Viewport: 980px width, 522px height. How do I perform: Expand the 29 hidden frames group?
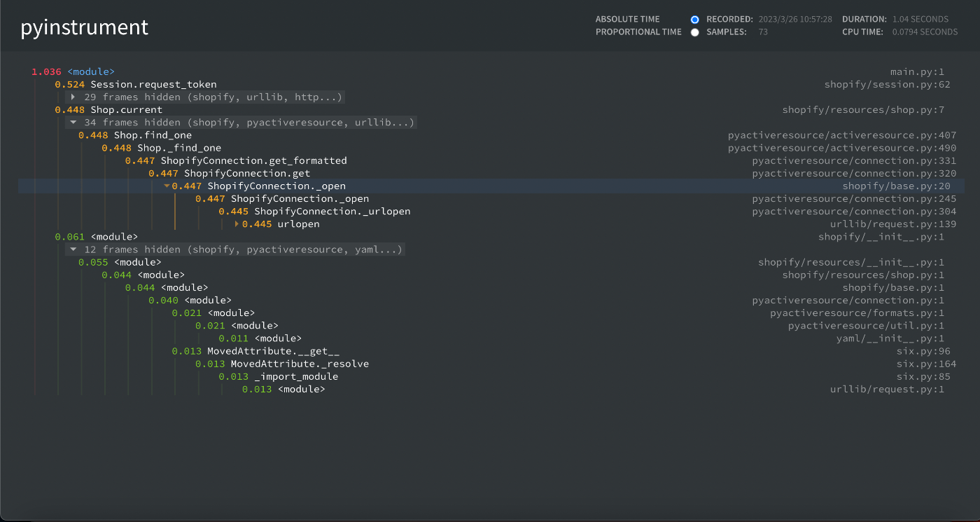coord(73,97)
